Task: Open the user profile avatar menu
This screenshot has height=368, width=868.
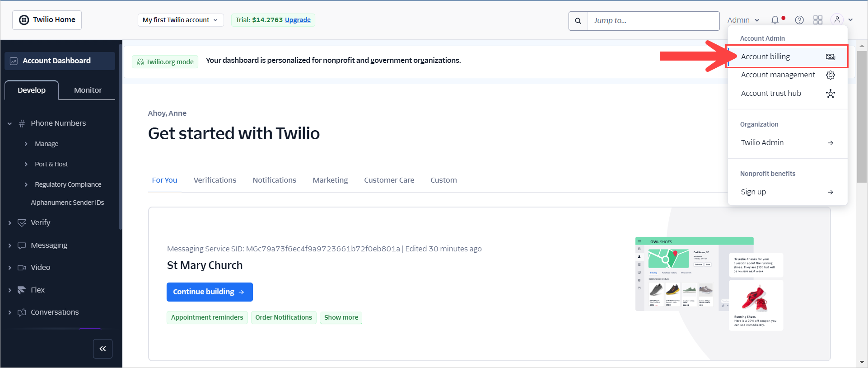Action: tap(837, 19)
